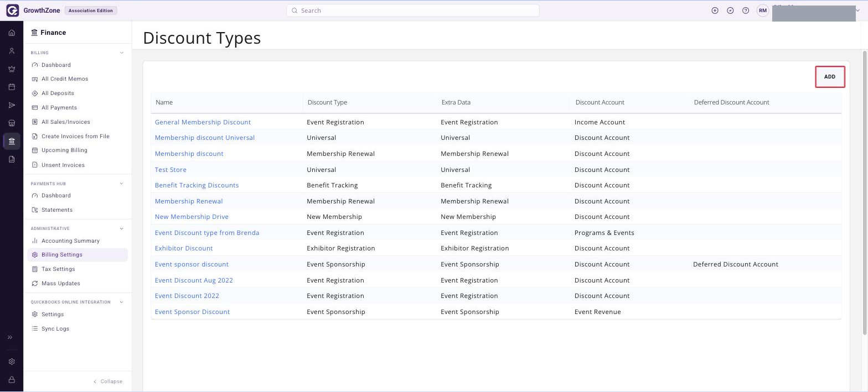Open the contacts person icon in left rail
The width and height of the screenshot is (868, 392).
point(12,51)
